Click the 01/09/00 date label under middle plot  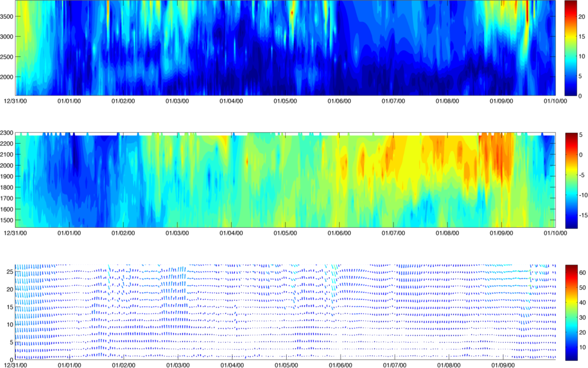click(x=502, y=233)
